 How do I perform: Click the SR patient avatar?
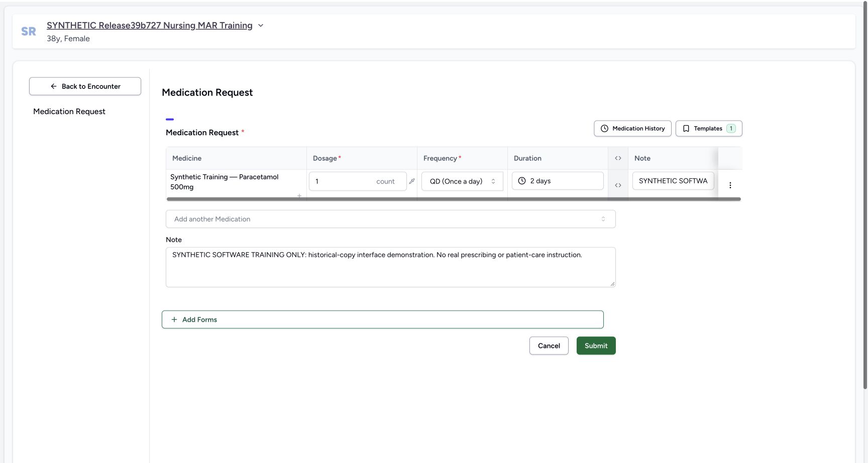coord(29,32)
